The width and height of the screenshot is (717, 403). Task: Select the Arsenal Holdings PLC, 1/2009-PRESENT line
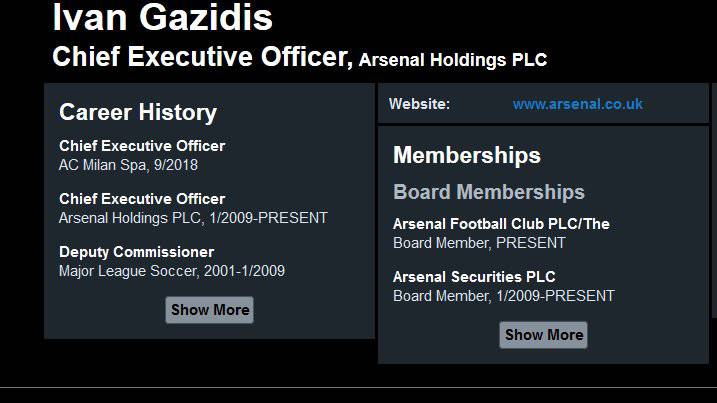point(193,217)
